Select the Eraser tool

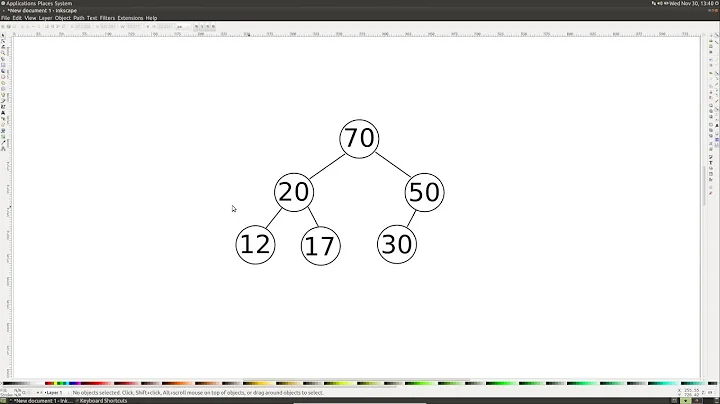(x=3, y=124)
